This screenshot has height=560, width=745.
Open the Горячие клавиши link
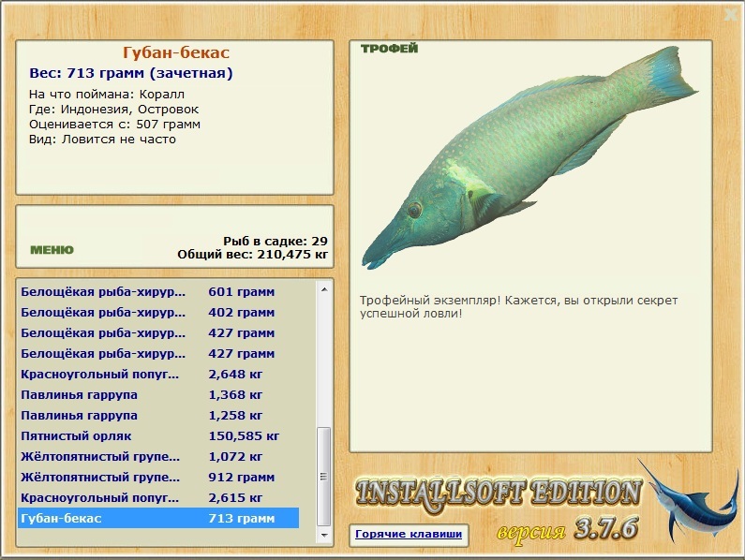coord(409,535)
